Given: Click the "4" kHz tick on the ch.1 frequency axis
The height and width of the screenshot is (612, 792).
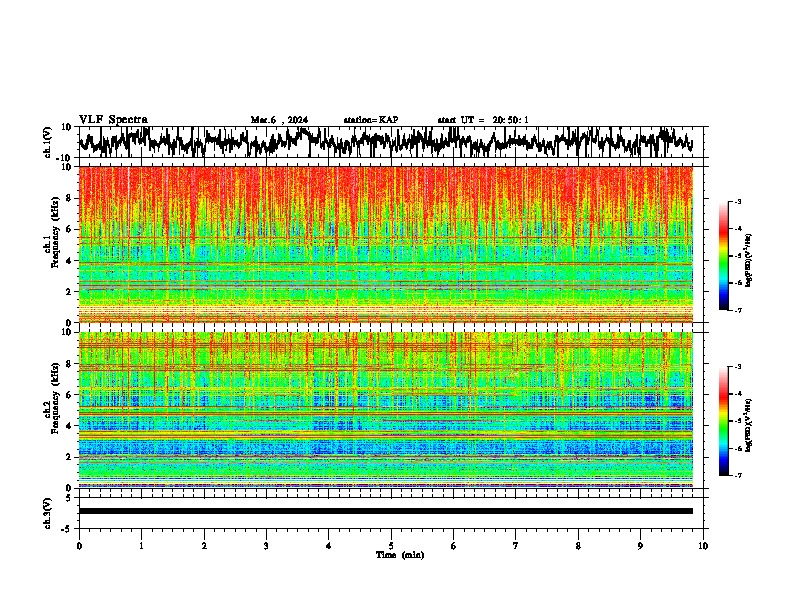Looking at the screenshot, I should click(68, 261).
